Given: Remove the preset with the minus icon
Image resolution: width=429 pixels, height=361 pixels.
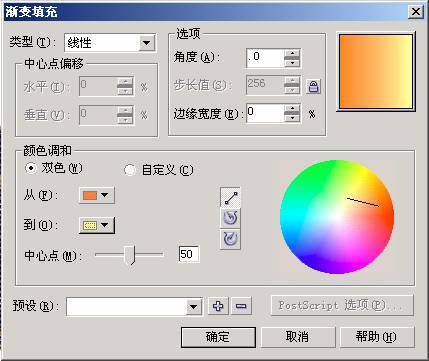Looking at the screenshot, I should click(x=241, y=306).
